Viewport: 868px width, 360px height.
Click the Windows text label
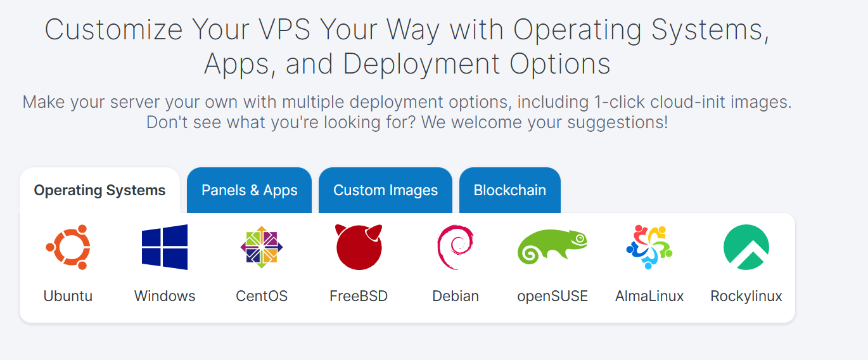[x=165, y=296]
